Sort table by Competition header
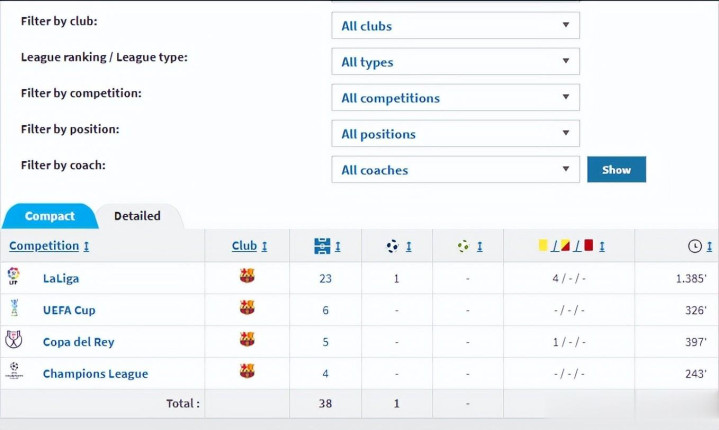The height and width of the screenshot is (430, 719). pos(44,246)
